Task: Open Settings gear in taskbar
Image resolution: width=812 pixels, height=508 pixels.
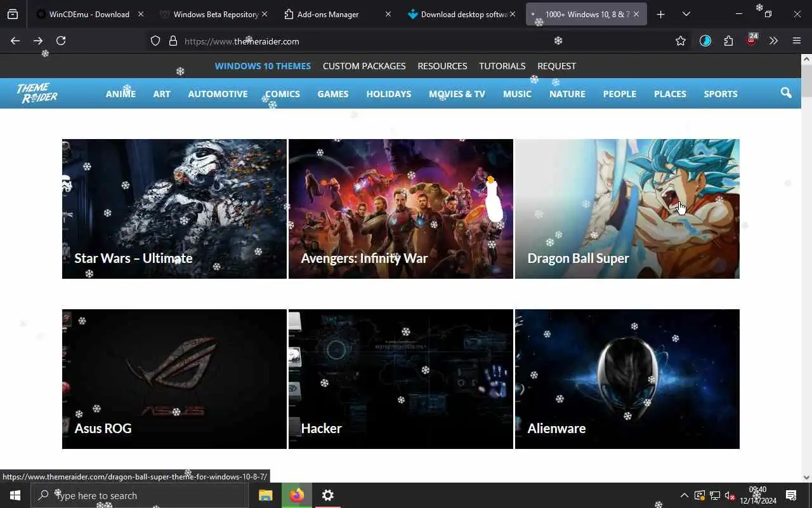Action: pos(328,495)
